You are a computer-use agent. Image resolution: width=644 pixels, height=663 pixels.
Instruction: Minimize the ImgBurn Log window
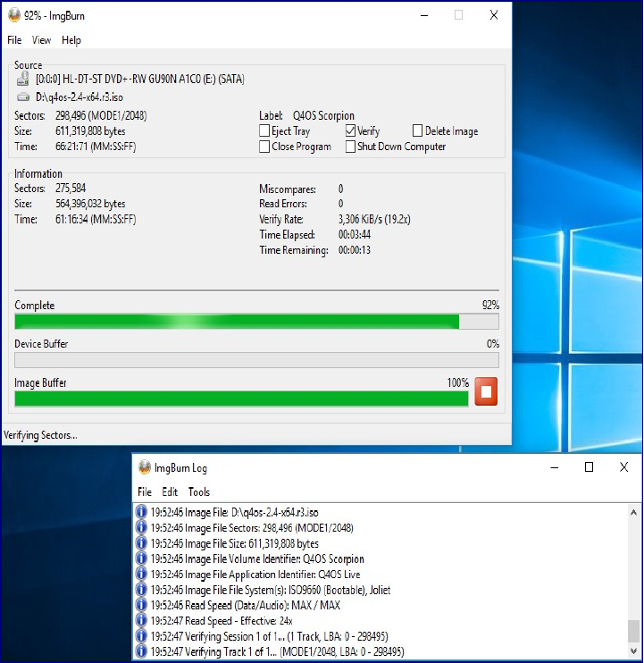coord(555,467)
